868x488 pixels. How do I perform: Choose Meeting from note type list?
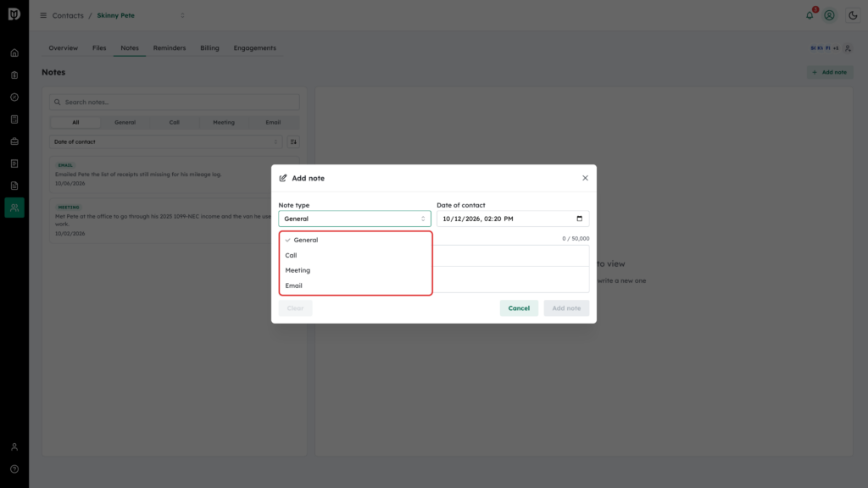(355, 270)
